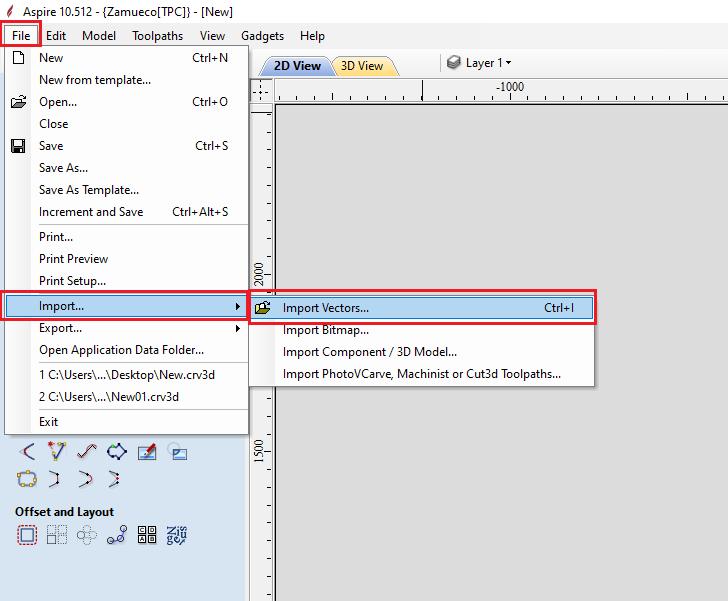The width and height of the screenshot is (728, 601).
Task: Choose Increment and Save
Action: coord(126,212)
